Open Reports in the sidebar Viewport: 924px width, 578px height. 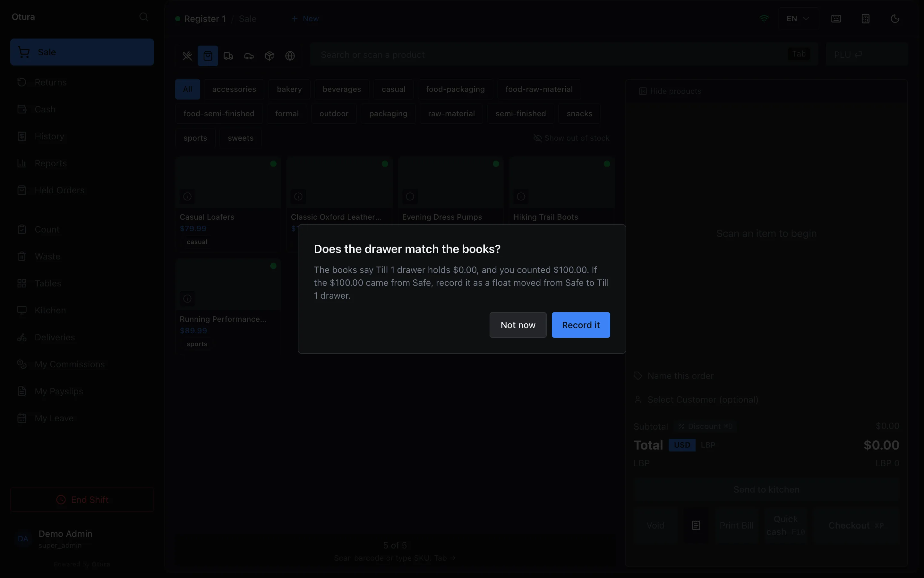point(82,163)
